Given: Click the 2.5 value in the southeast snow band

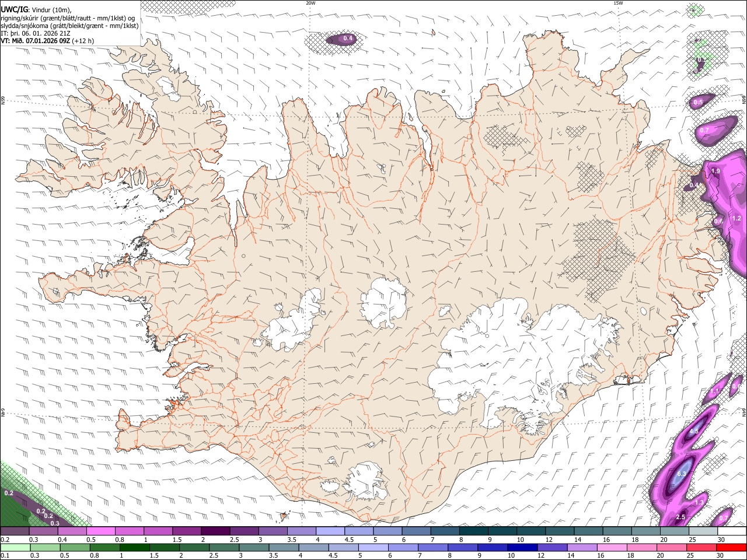Looking at the screenshot, I should (x=680, y=517).
